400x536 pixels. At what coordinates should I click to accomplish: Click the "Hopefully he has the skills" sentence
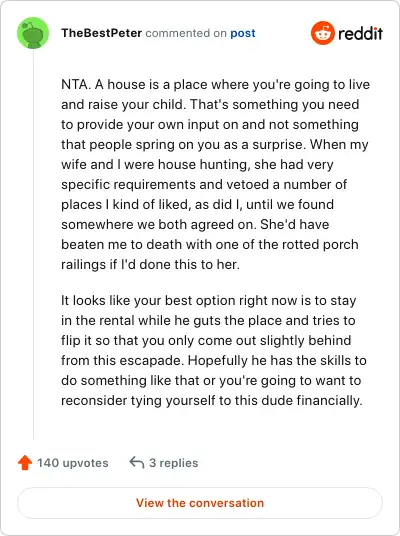coord(214,380)
